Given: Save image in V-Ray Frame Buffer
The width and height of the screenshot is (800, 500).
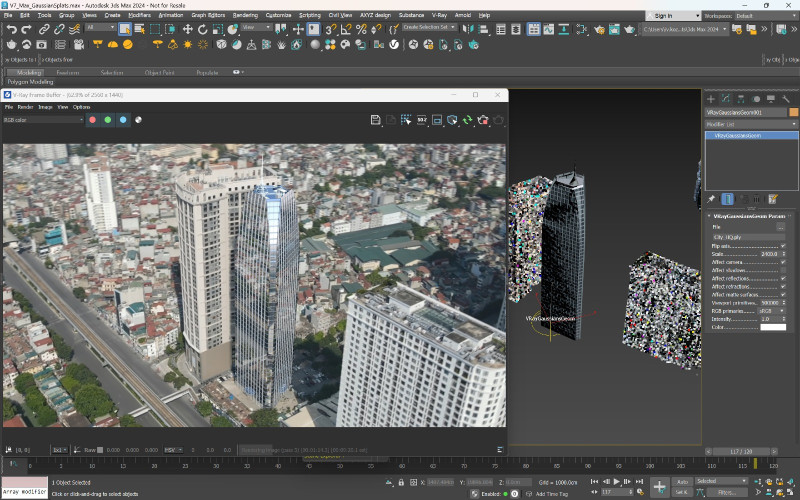Looking at the screenshot, I should (x=376, y=120).
